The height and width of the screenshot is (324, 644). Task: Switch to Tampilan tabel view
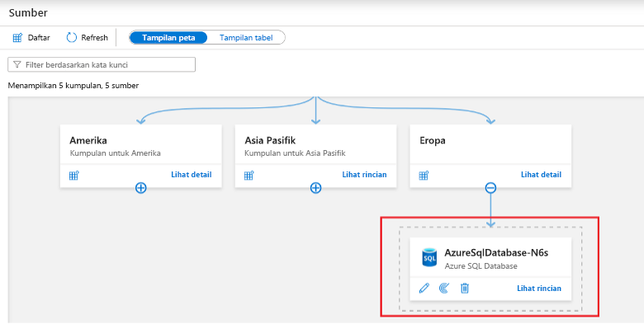click(x=246, y=38)
